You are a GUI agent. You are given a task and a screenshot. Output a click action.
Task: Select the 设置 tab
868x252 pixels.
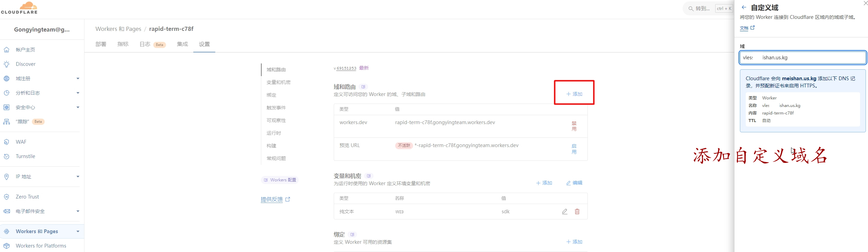point(204,44)
